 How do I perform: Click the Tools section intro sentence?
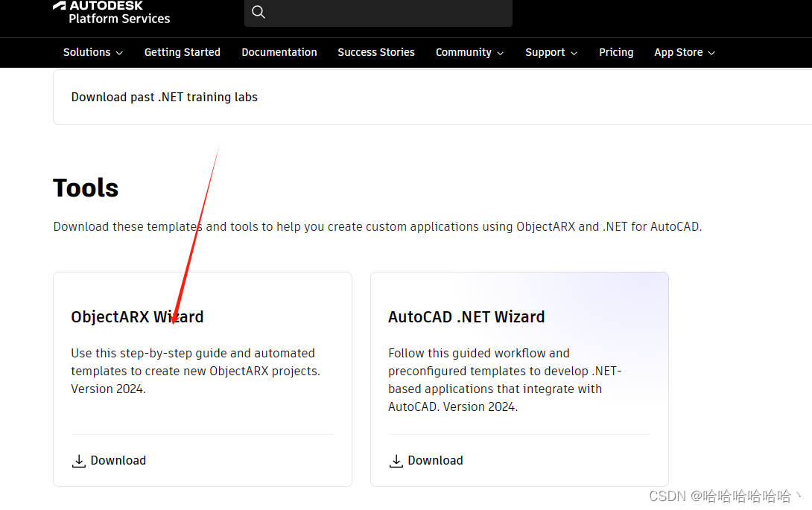[378, 227]
